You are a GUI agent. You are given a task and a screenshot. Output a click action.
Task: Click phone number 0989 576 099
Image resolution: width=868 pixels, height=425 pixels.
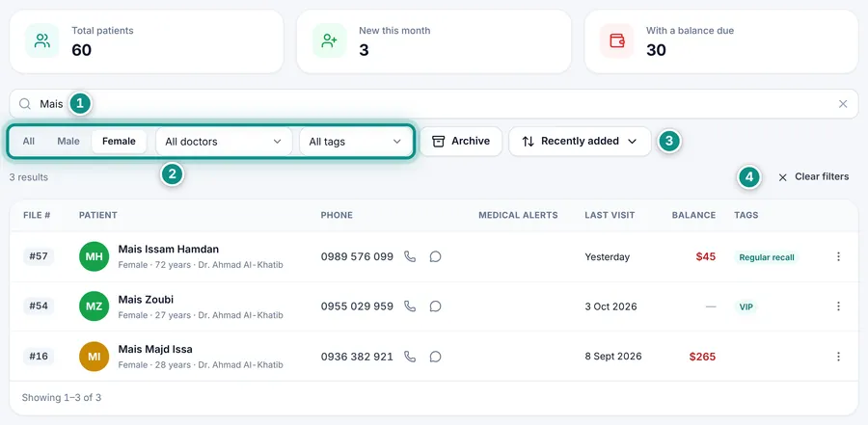click(357, 256)
